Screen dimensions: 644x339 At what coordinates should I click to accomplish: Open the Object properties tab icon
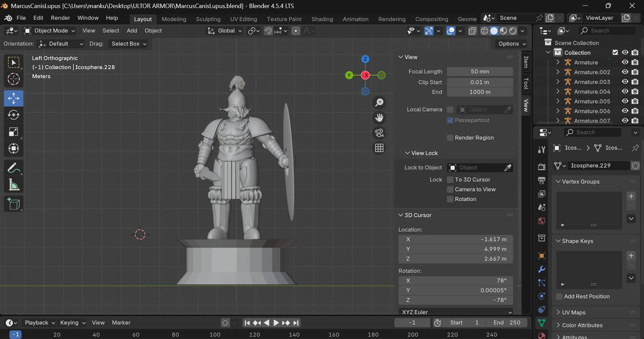coord(542,256)
